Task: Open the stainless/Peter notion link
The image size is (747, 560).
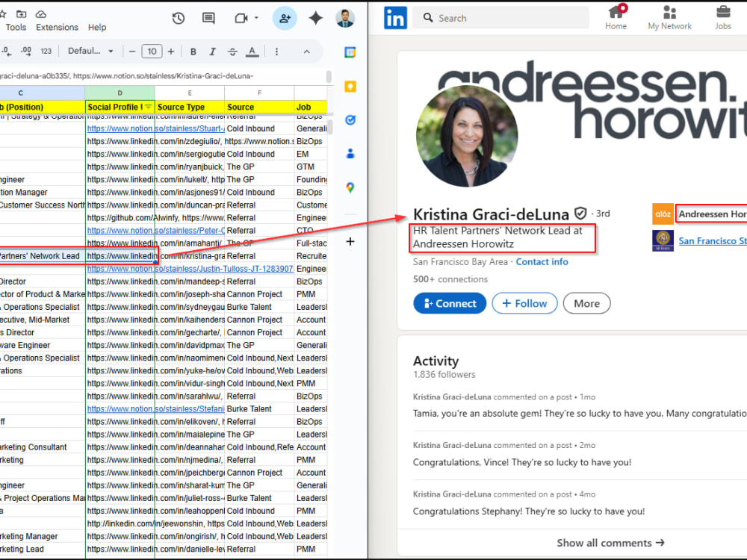Action: [155, 231]
